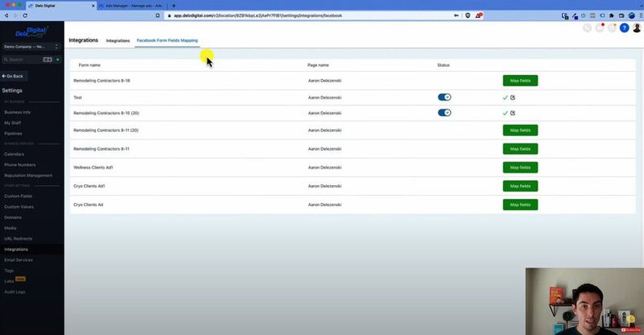The image size is (644, 335).
Task: Click the green plus quick-add icon near search
Action: tap(58, 60)
